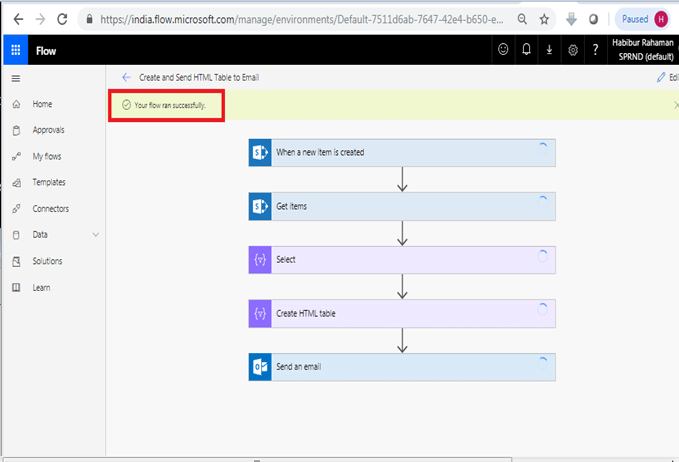The image size is (679, 462).
Task: Expand the 'Send an email' step
Action: (x=402, y=367)
